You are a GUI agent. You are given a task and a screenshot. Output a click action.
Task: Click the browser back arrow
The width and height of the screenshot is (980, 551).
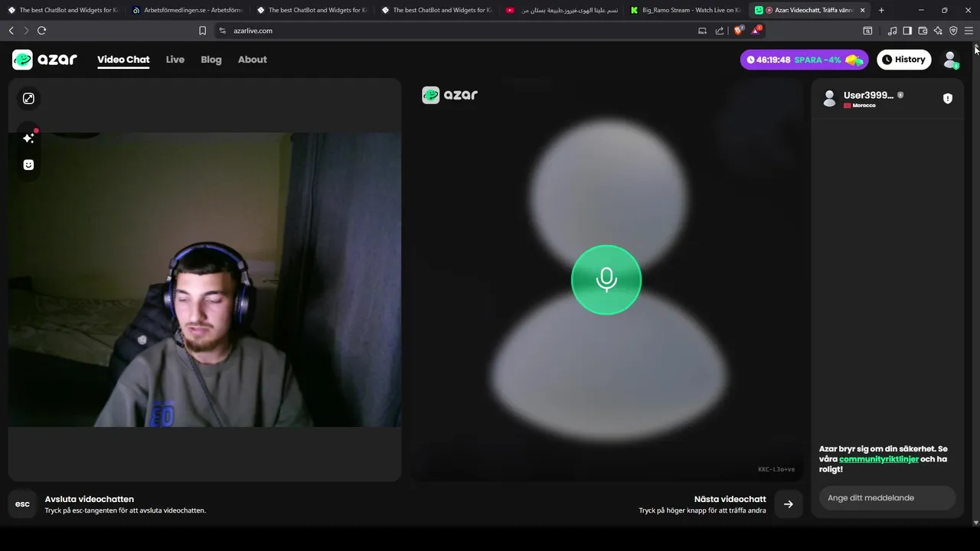point(11,31)
